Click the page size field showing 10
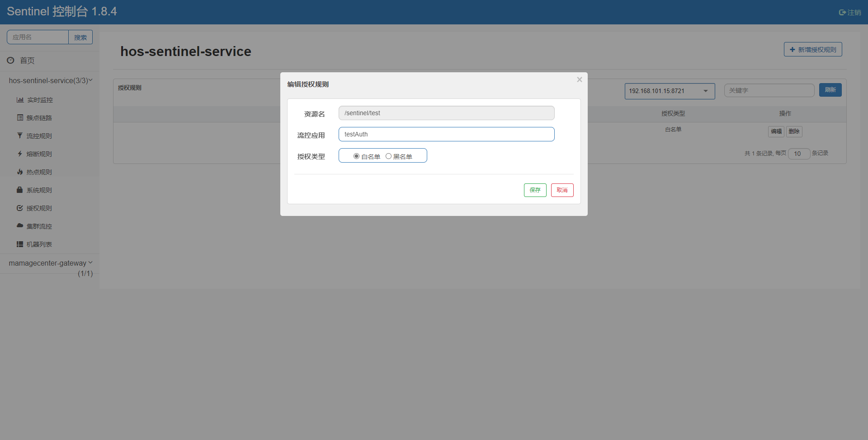868x440 pixels. 799,154
